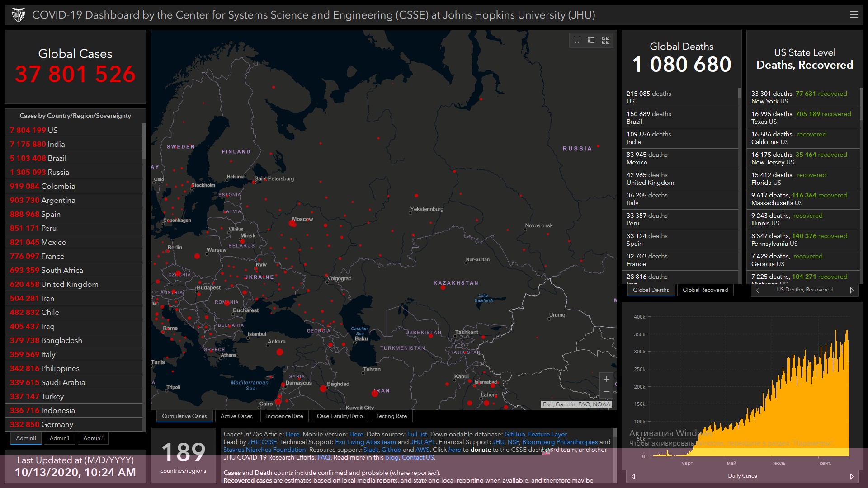Select India in the country cases list

(x=56, y=144)
